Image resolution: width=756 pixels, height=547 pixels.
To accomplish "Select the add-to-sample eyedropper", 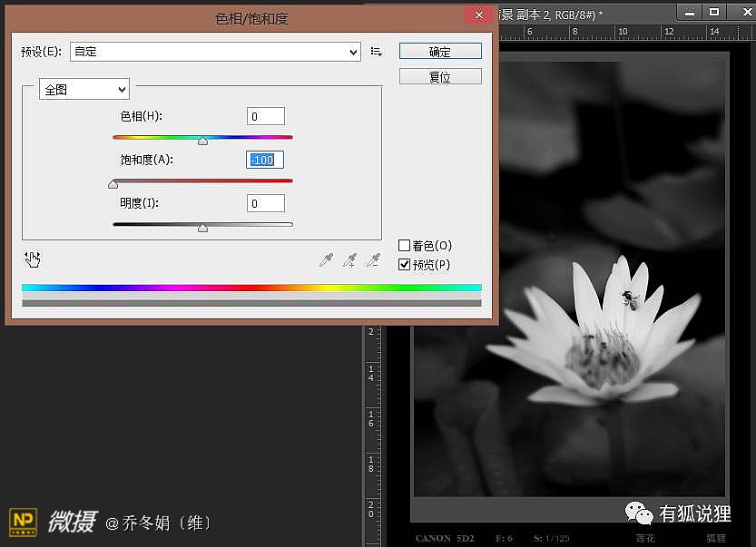I will 349,260.
